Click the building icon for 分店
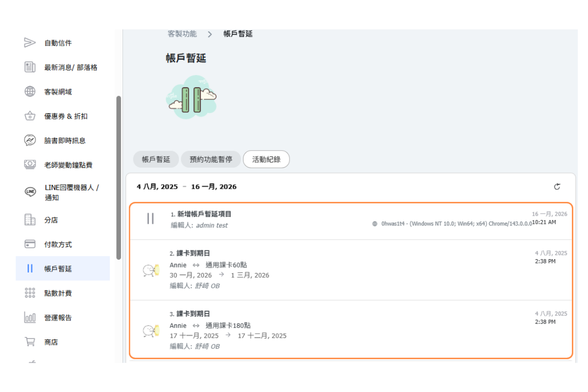The width and height of the screenshot is (588, 392). 30,220
